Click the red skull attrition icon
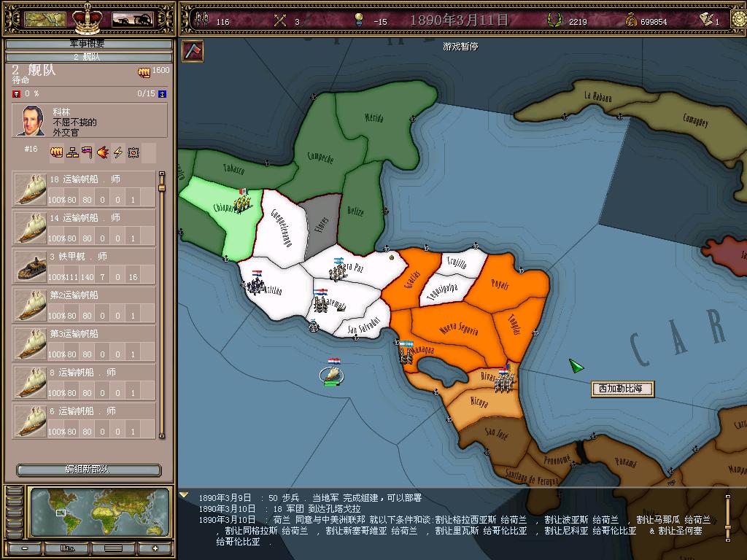 point(17,94)
